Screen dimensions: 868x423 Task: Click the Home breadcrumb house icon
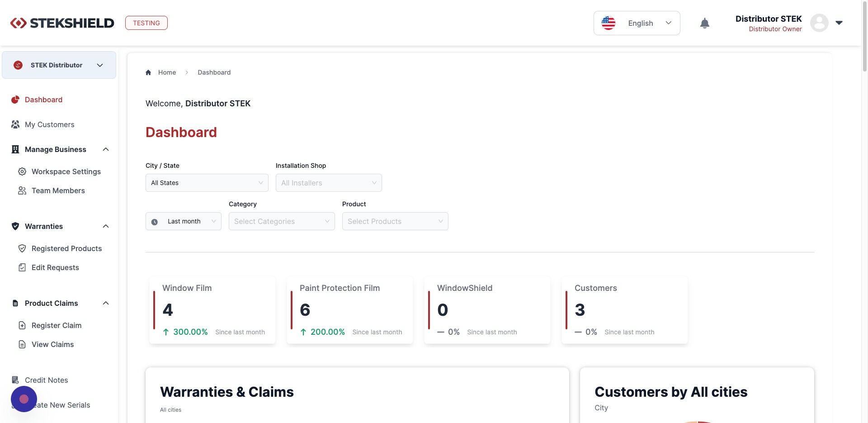(x=148, y=72)
